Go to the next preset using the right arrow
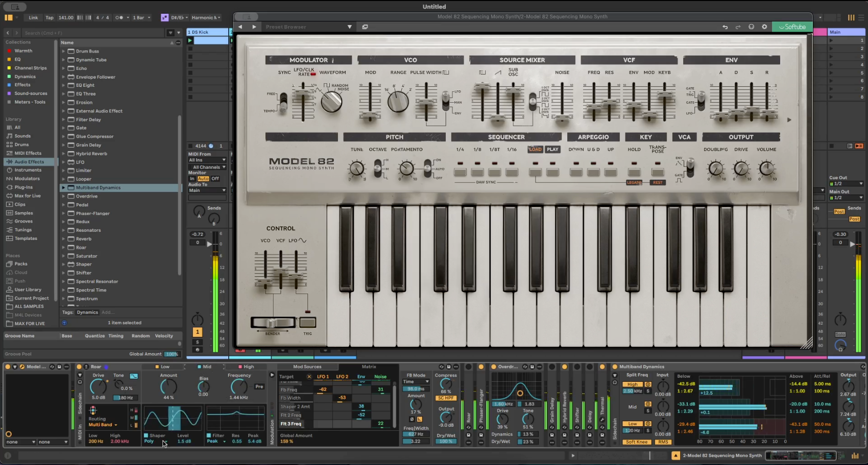Image resolution: width=868 pixels, height=465 pixels. tap(254, 27)
